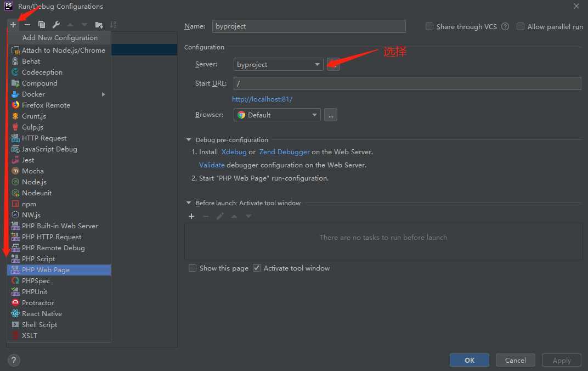The image size is (588, 371).
Task: Choose Node.js from the configuration list
Action: click(x=59, y=182)
